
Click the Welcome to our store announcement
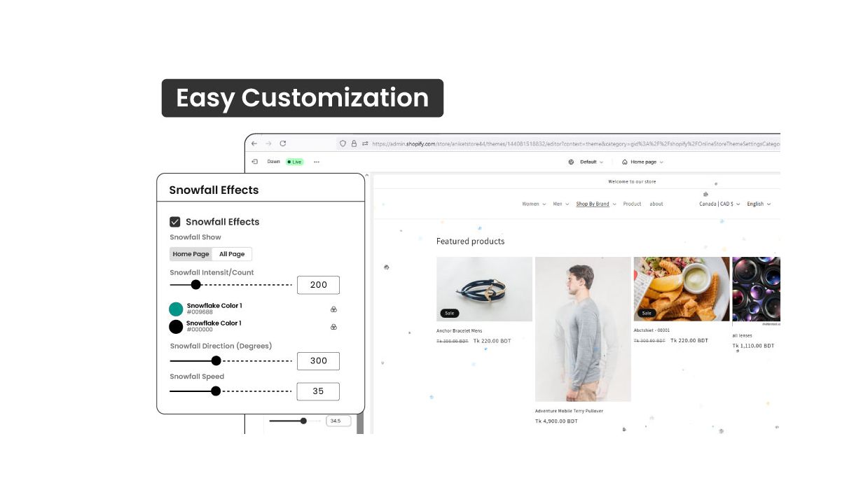pyautogui.click(x=632, y=182)
